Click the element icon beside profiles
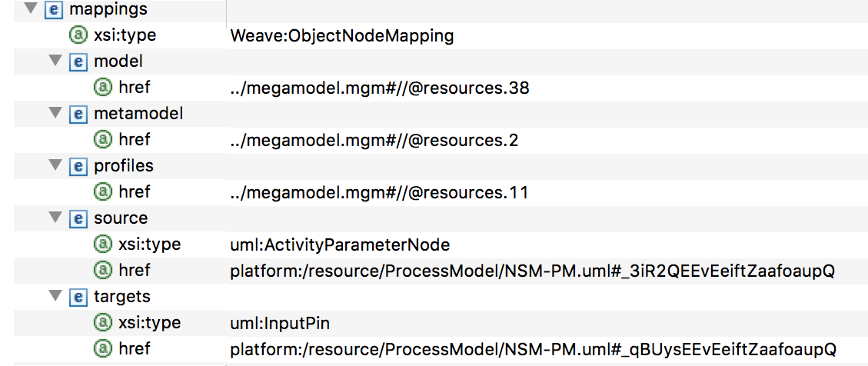This screenshot has height=366, width=868. (78, 166)
